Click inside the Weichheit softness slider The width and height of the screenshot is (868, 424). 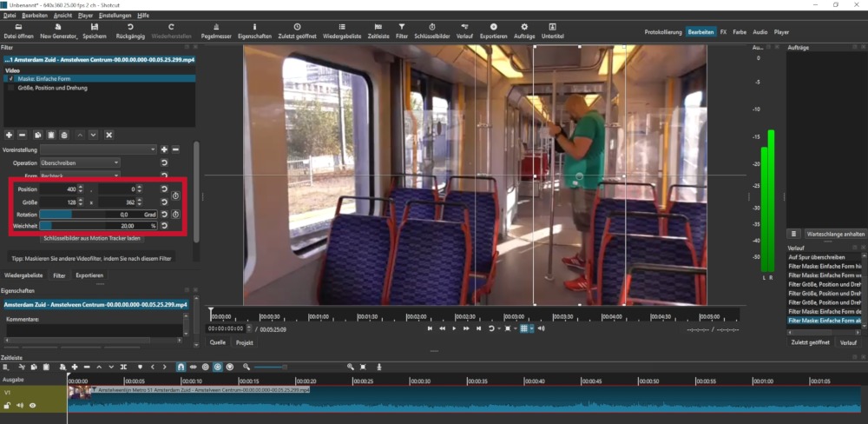point(97,226)
